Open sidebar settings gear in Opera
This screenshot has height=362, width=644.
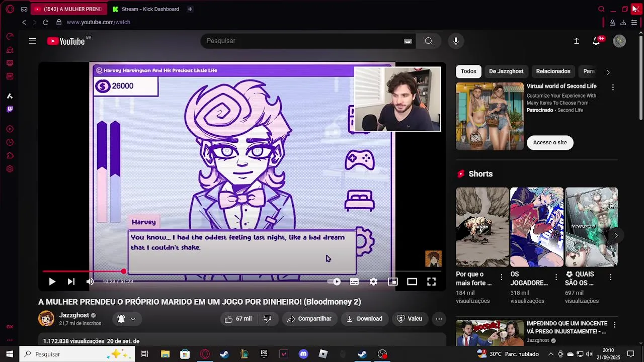tap(10, 169)
